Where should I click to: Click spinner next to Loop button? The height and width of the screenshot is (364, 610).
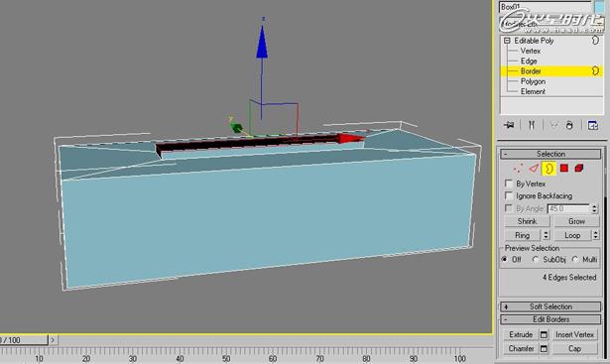(595, 235)
